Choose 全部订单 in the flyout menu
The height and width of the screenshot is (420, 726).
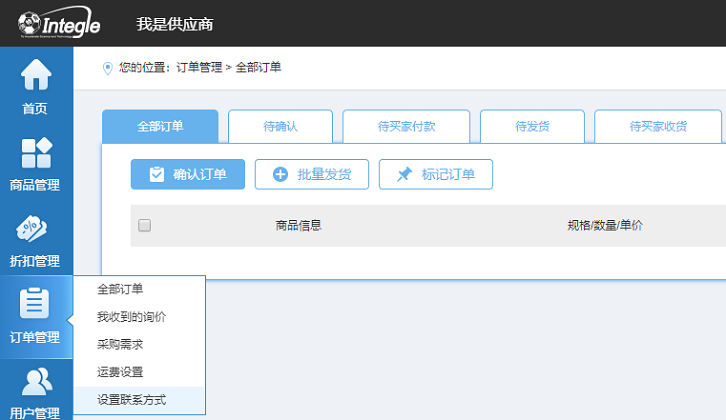[x=120, y=290]
